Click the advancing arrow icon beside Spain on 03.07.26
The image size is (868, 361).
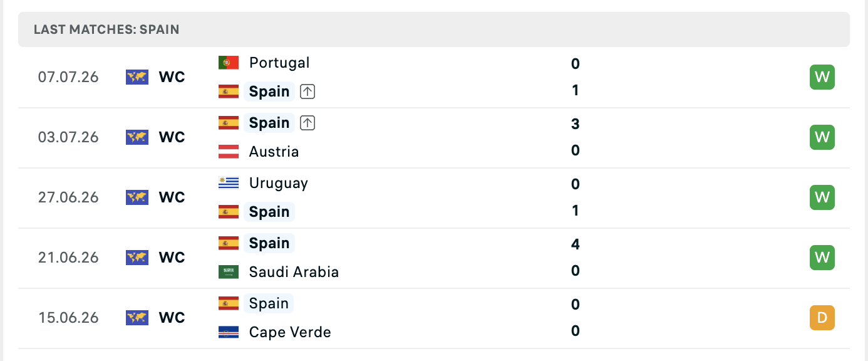tap(307, 123)
